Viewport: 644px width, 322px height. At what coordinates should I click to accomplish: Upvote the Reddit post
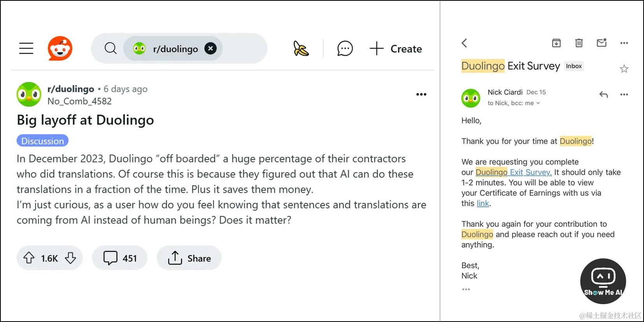click(x=29, y=258)
